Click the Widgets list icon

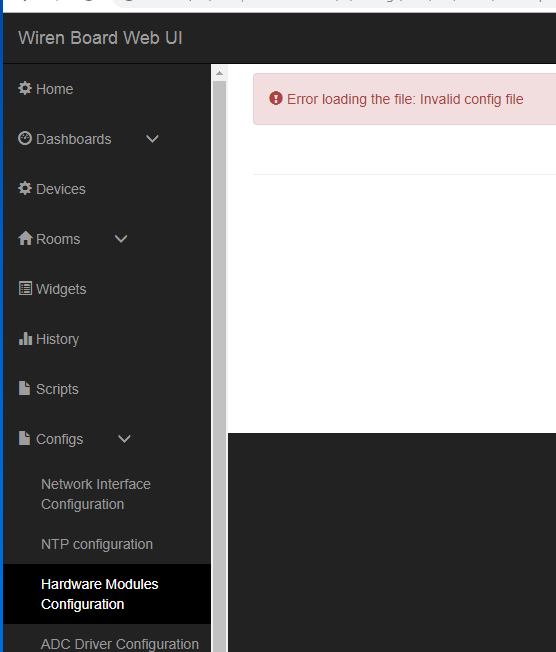[25, 288]
